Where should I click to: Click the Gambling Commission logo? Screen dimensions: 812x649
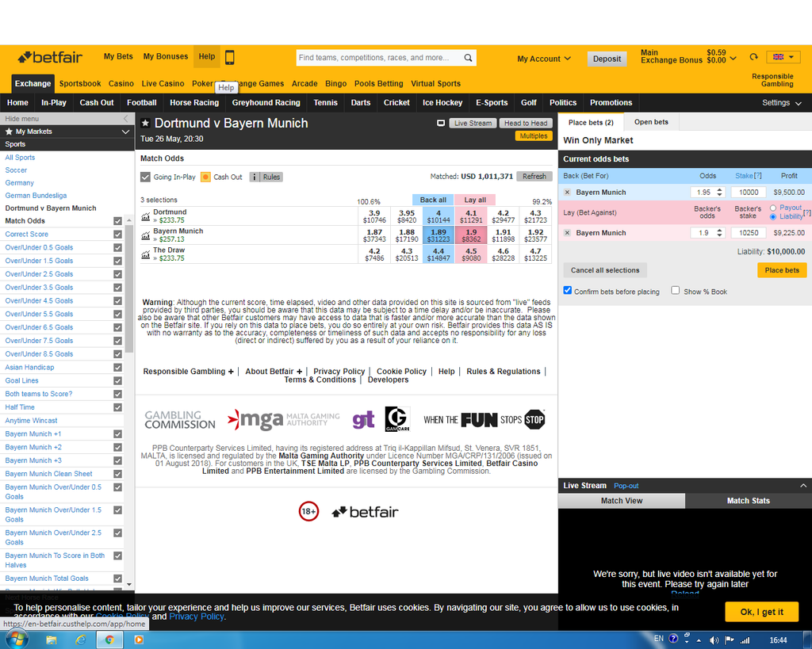[180, 420]
